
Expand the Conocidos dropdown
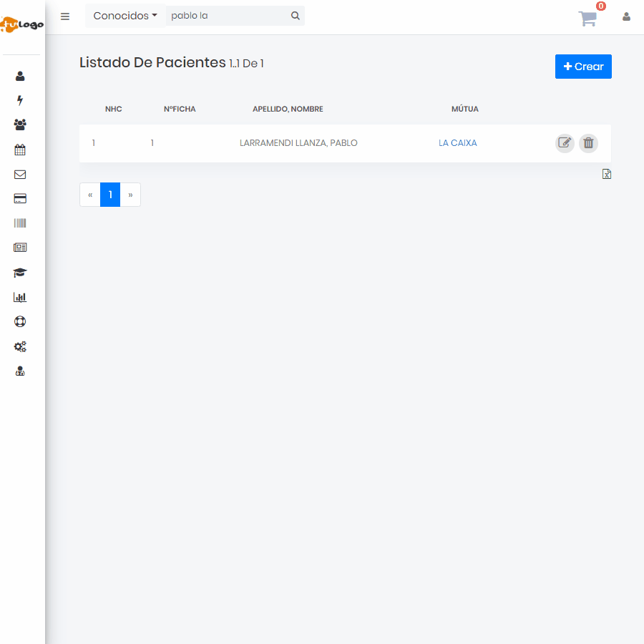pos(125,16)
